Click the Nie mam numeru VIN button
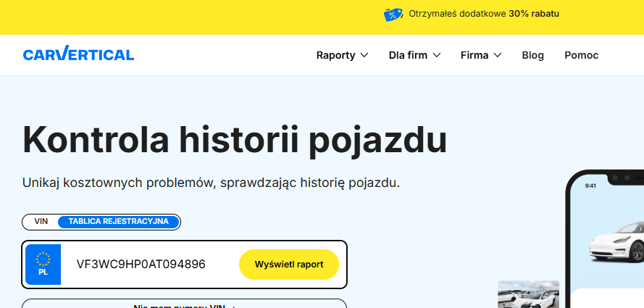The width and height of the screenshot is (644, 308). pyautogui.click(x=184, y=304)
